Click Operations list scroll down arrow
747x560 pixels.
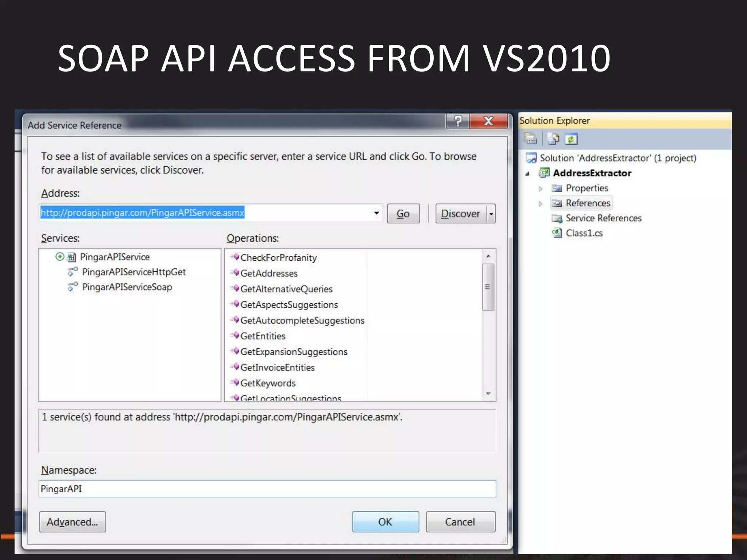[488, 394]
